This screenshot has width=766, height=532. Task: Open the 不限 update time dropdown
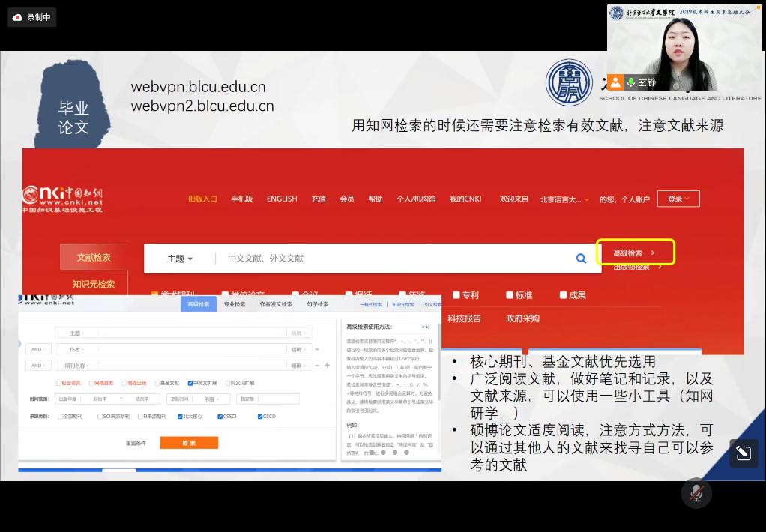click(211, 399)
